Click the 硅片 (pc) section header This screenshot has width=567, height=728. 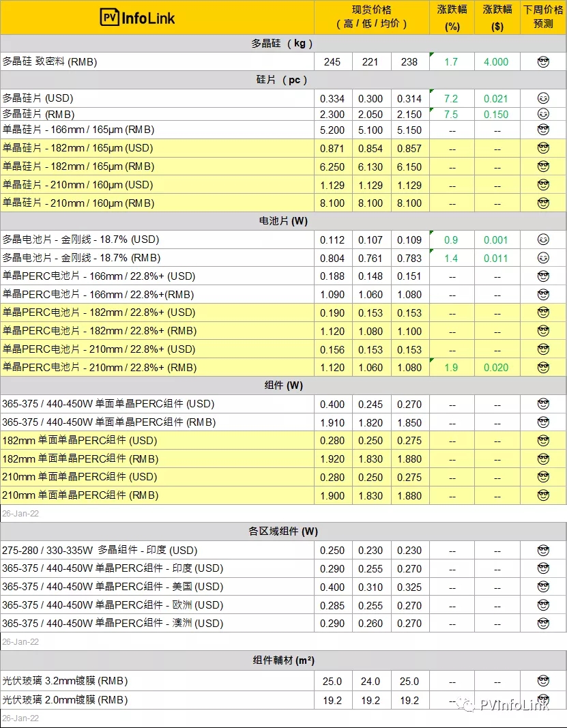tap(282, 80)
